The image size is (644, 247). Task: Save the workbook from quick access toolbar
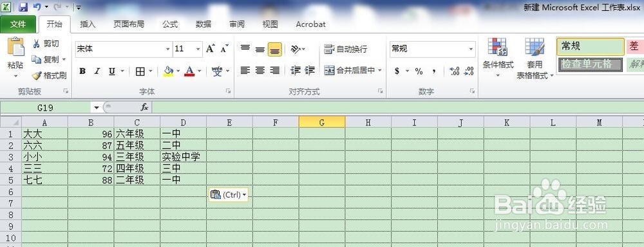23,6
